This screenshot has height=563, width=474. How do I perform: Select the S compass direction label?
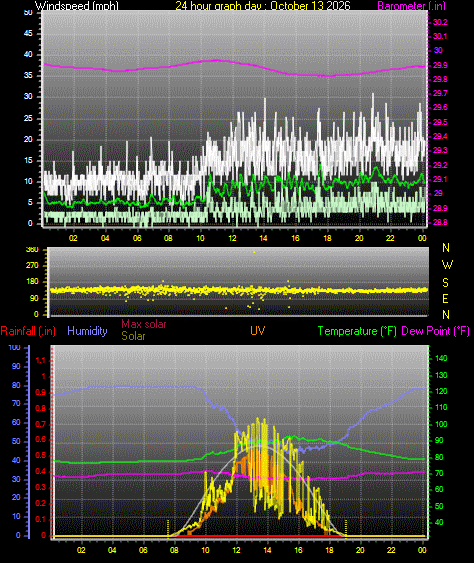tap(446, 283)
